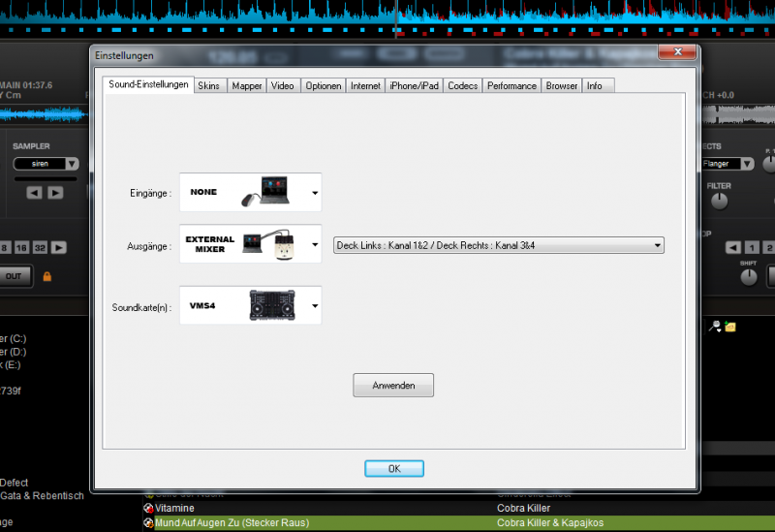
Task: Select previous sample with left arrow
Action: [34, 193]
